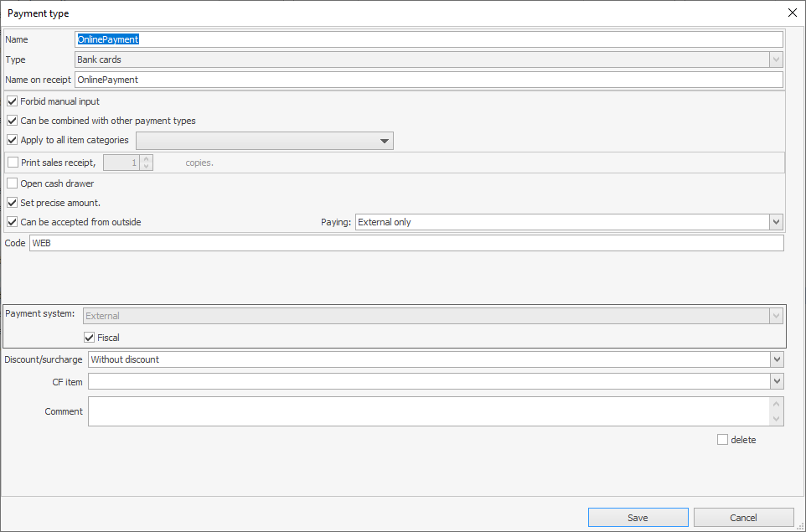The image size is (806, 532).
Task: Toggle Set precise amount checkbox
Action: click(12, 203)
